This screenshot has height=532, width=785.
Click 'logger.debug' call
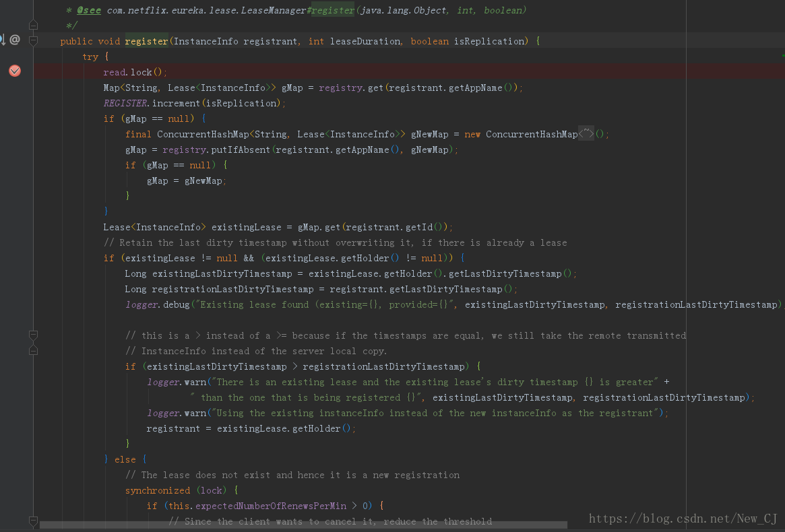tap(157, 304)
